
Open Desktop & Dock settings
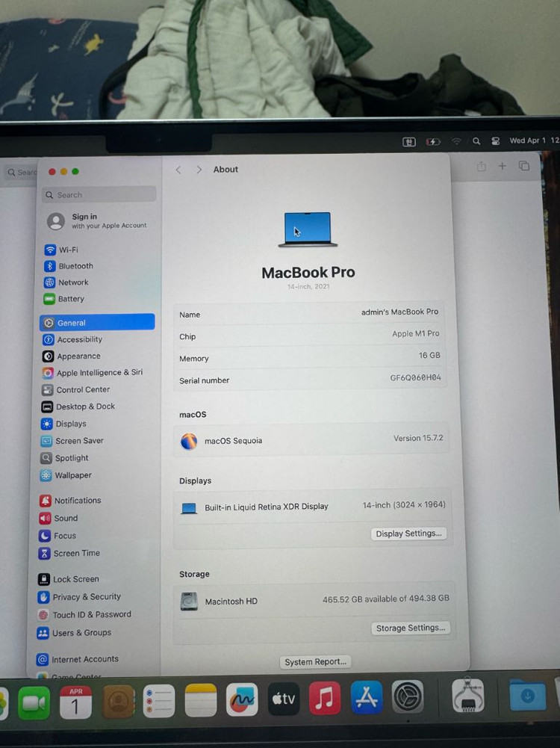tap(78, 407)
